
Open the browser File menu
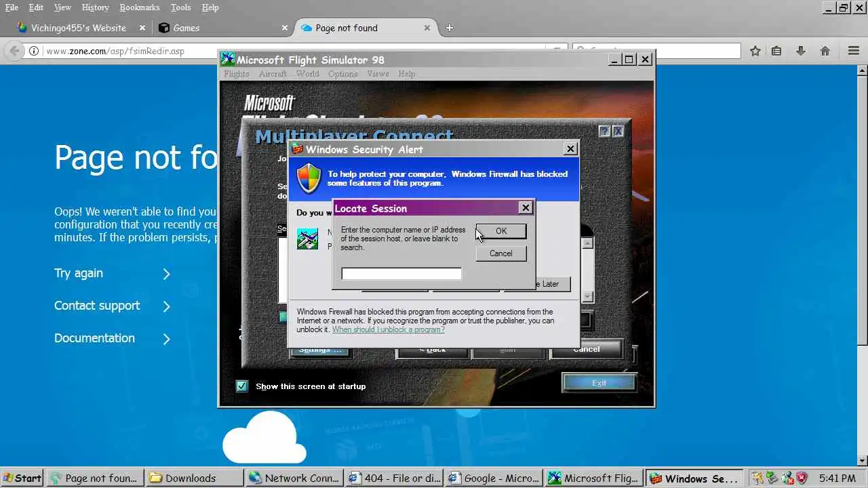pos(12,7)
